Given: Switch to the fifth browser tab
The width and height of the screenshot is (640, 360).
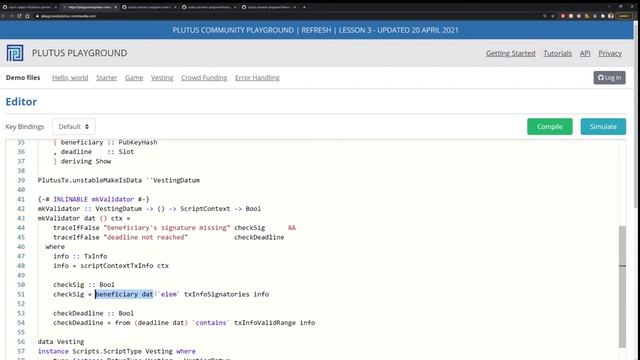Looking at the screenshot, I should (269, 7).
